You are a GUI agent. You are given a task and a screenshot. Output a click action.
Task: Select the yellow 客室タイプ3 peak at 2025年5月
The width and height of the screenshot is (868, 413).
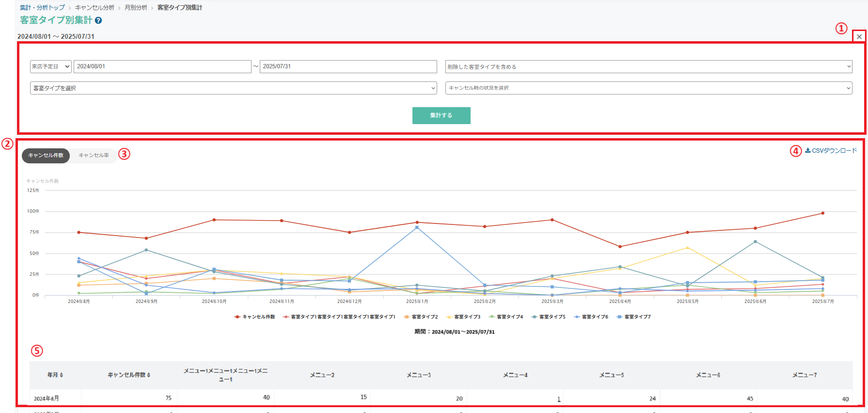click(687, 248)
